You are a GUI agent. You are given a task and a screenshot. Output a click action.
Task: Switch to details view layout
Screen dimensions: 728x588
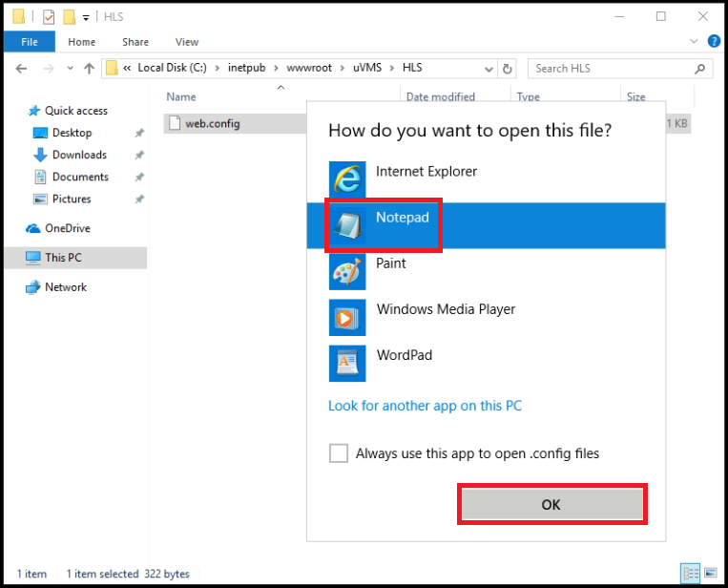point(690,574)
